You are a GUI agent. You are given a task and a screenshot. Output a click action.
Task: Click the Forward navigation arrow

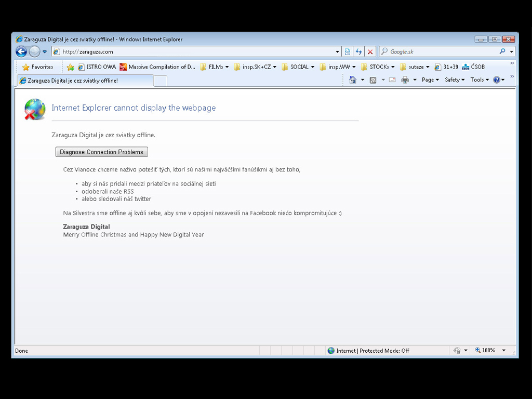pyautogui.click(x=34, y=51)
